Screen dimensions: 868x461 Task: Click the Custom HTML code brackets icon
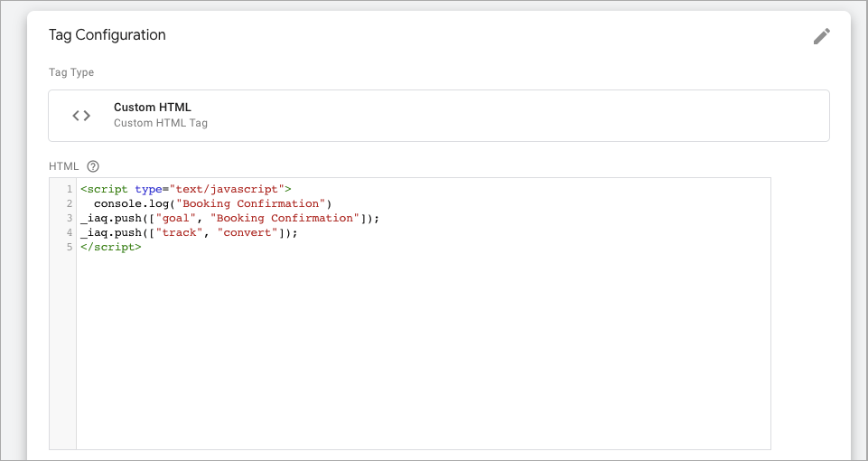[x=81, y=116]
